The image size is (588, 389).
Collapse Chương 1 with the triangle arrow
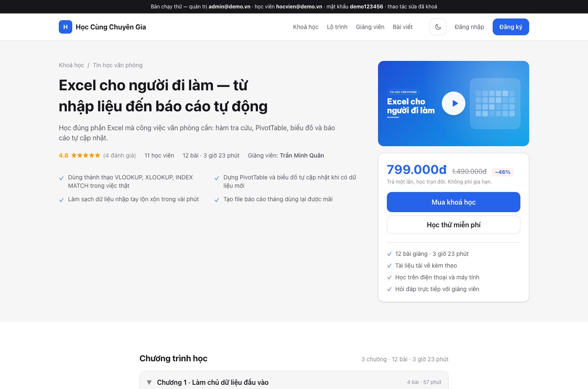tap(149, 382)
